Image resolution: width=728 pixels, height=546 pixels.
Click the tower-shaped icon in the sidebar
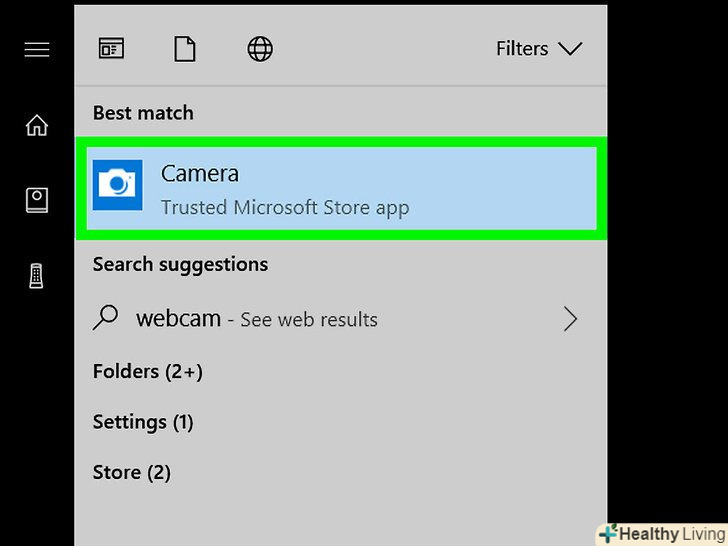[x=37, y=277]
